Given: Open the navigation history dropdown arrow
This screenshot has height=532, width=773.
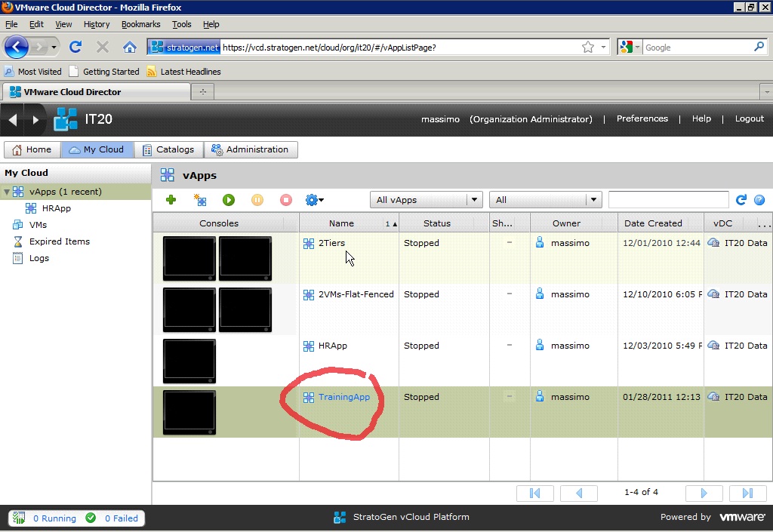Looking at the screenshot, I should point(54,48).
